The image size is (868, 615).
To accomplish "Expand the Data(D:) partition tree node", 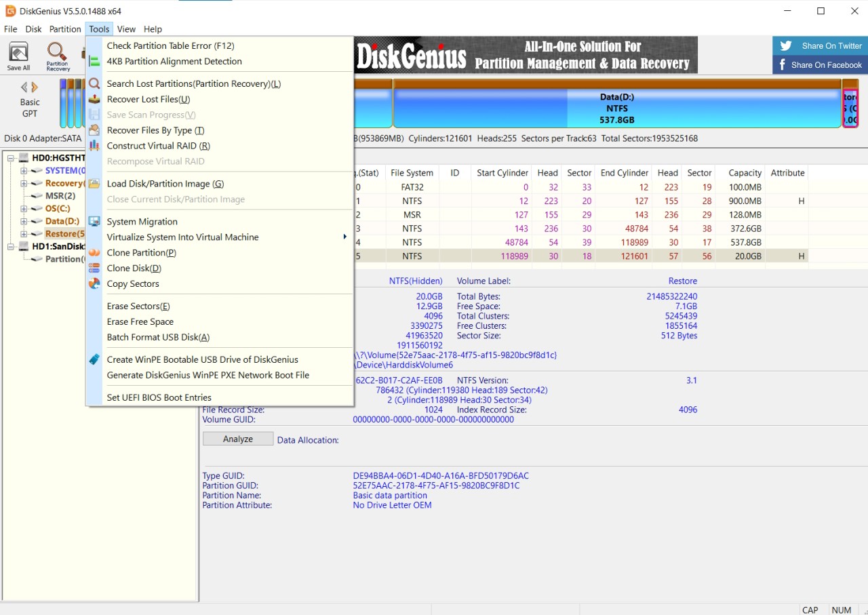I will (24, 221).
